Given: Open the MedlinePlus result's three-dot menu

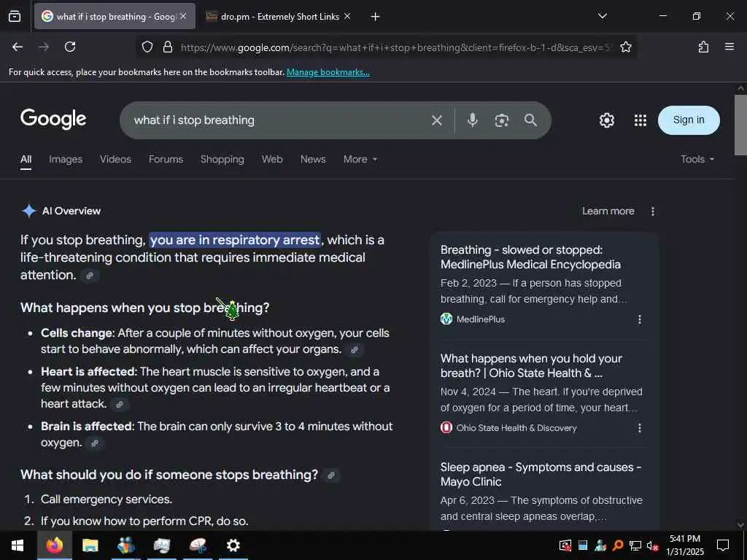Looking at the screenshot, I should click(639, 319).
